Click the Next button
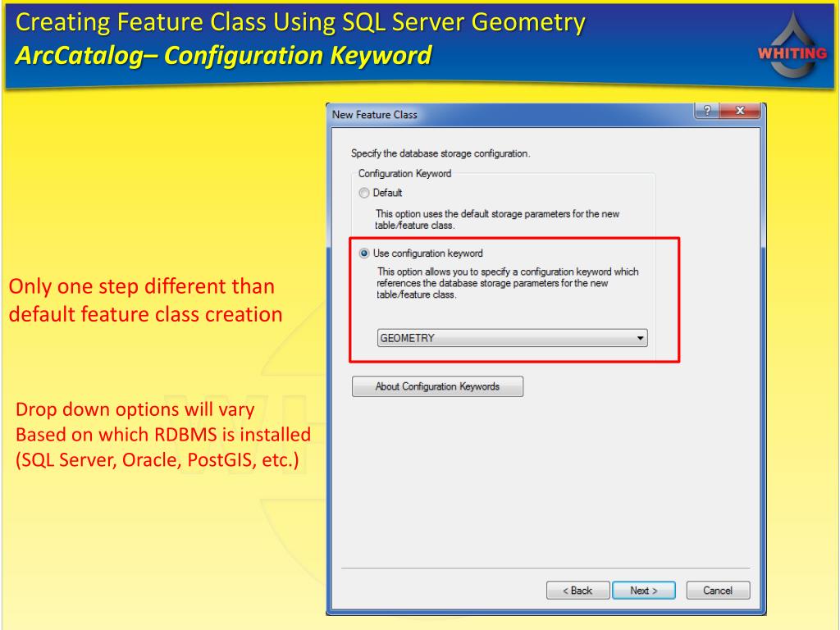 (x=643, y=591)
